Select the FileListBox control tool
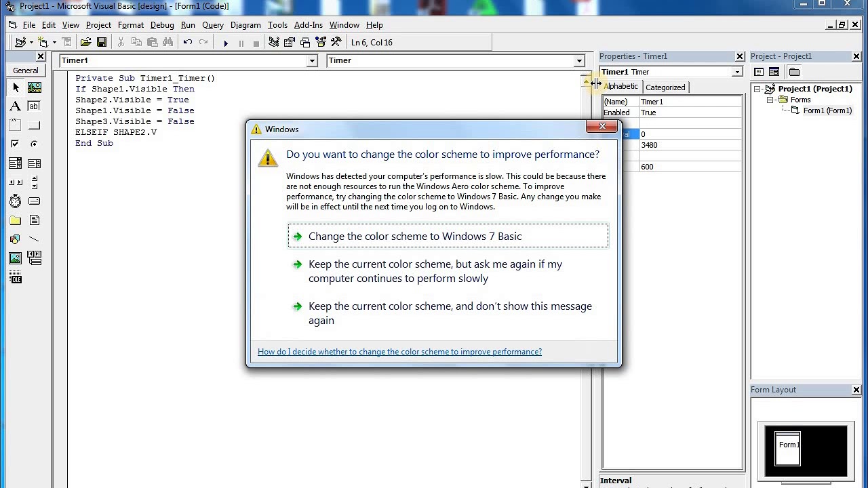 [x=35, y=220]
